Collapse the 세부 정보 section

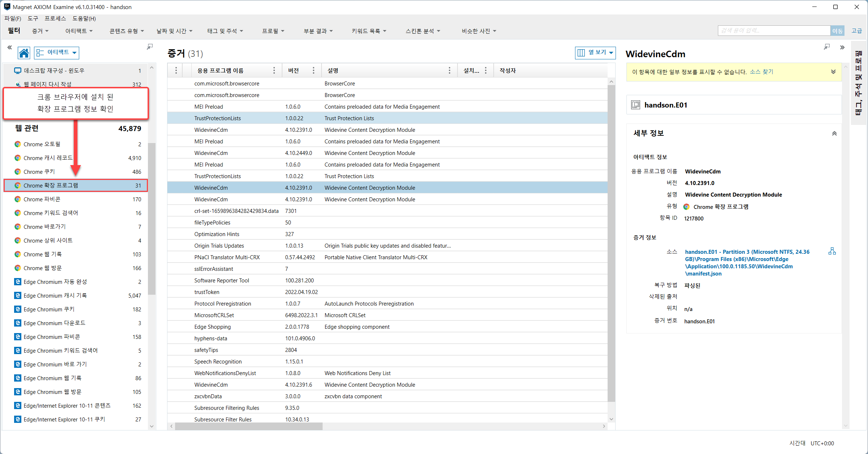[834, 133]
